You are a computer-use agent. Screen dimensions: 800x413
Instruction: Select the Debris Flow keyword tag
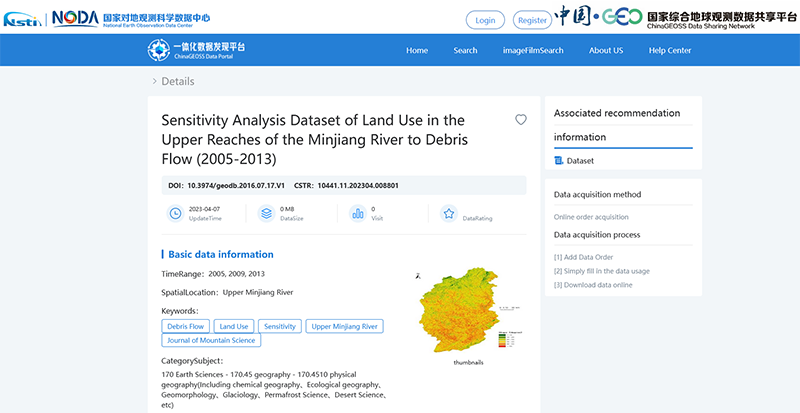click(x=186, y=326)
